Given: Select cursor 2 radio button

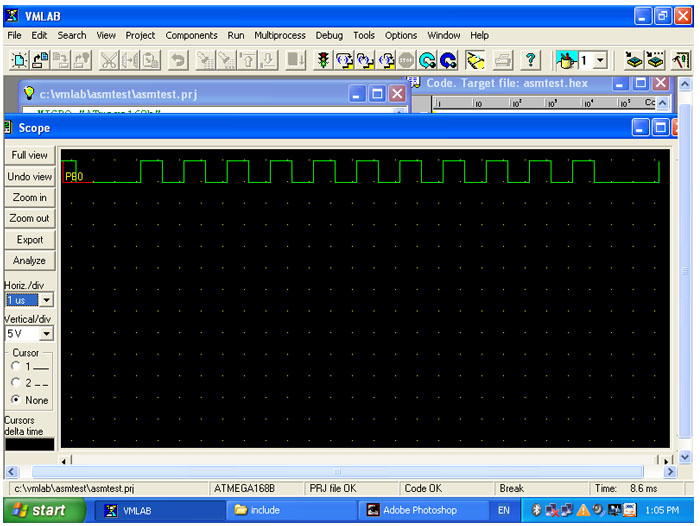Looking at the screenshot, I should click(x=14, y=383).
